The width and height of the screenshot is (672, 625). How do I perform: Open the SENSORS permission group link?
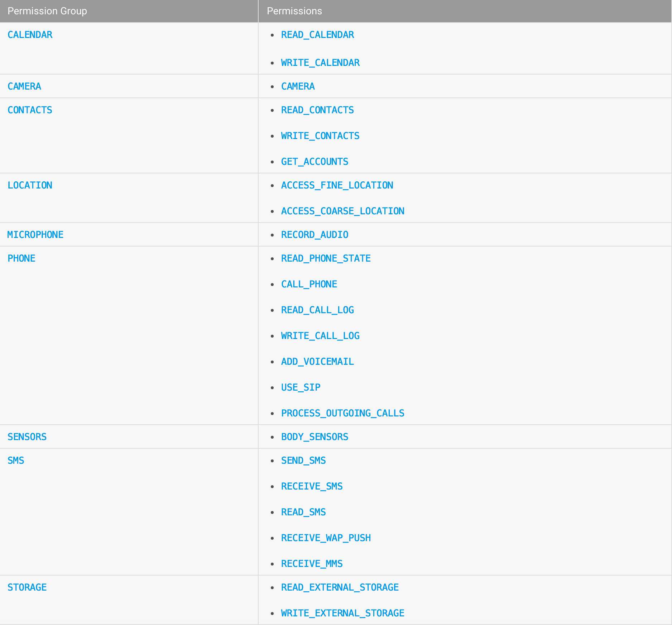pyautogui.click(x=27, y=437)
